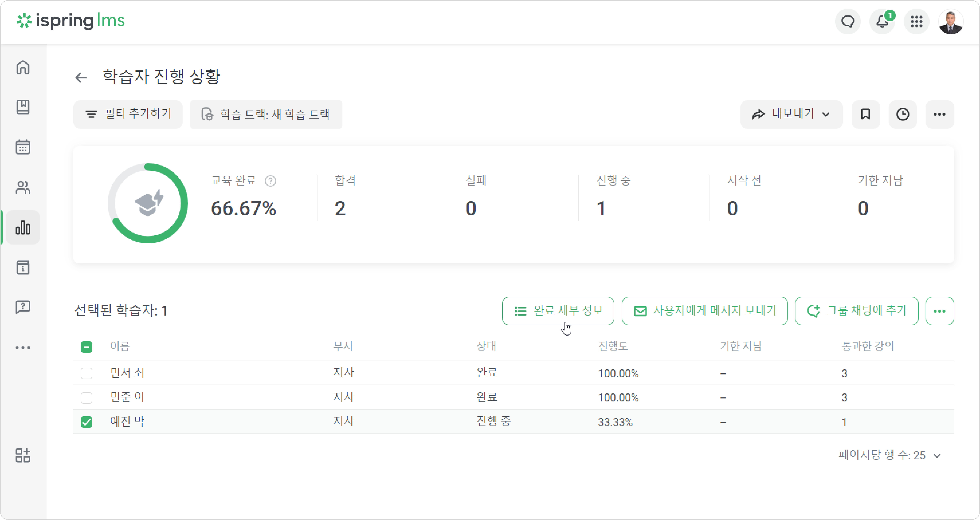Image resolution: width=980 pixels, height=520 pixels.
Task: Open the 내보내기 export dropdown
Action: click(x=791, y=114)
